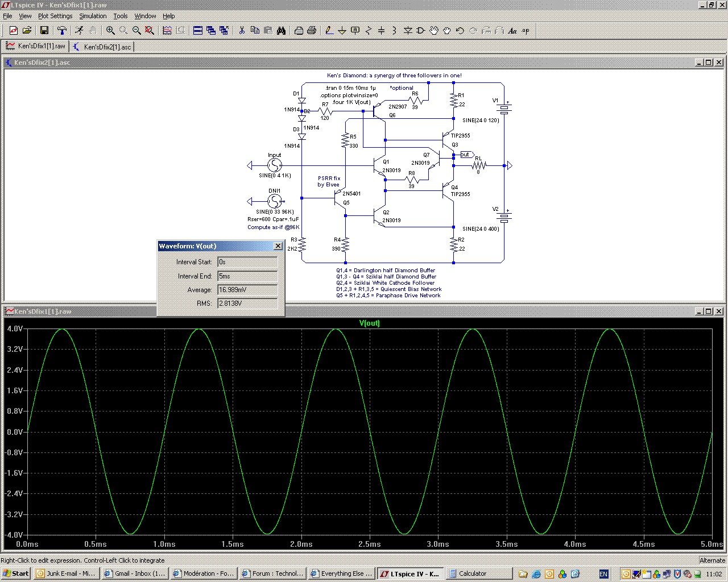
Task: Click the 'out' net label flag
Action: coord(467,155)
